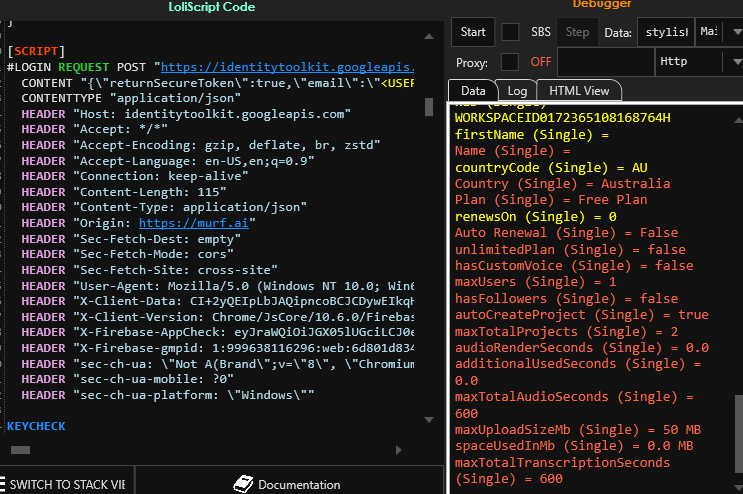The image size is (743, 494).
Task: Open the Documentation button
Action: 287,484
